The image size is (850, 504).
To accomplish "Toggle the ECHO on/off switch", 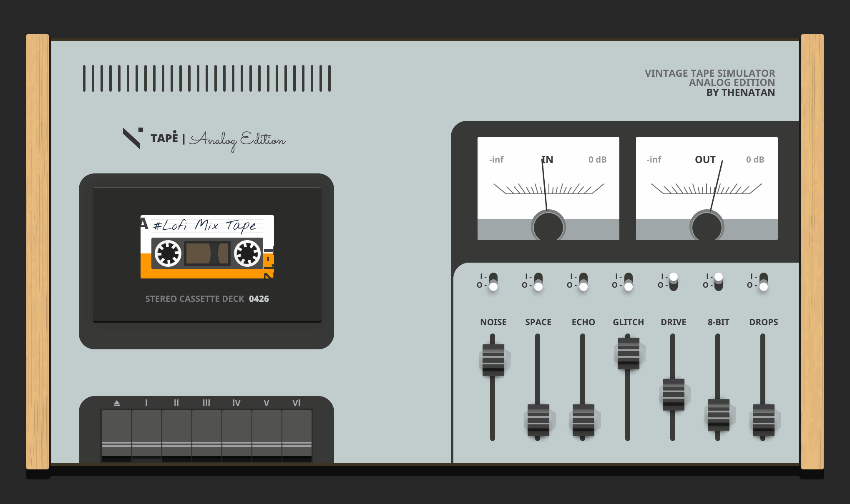I will click(x=583, y=282).
